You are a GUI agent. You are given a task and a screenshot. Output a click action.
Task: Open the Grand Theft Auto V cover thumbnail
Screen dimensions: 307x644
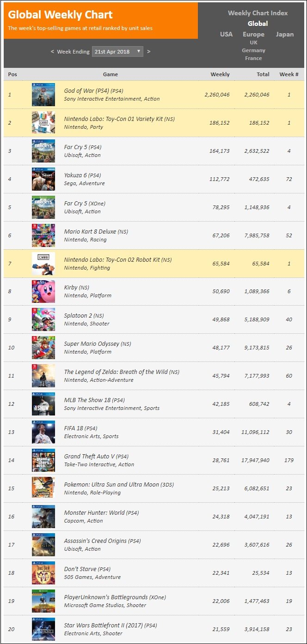43,461
